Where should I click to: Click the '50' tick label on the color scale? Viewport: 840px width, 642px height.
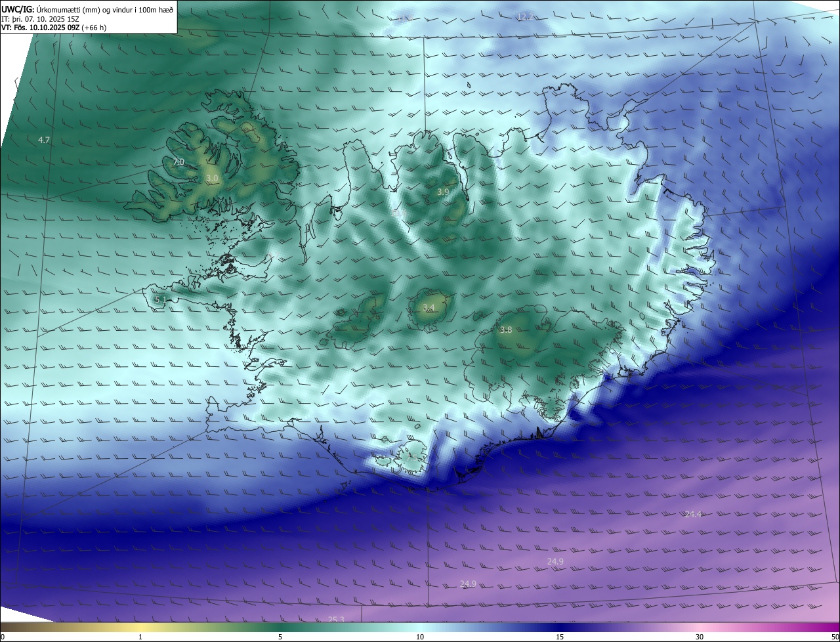pos(835,637)
